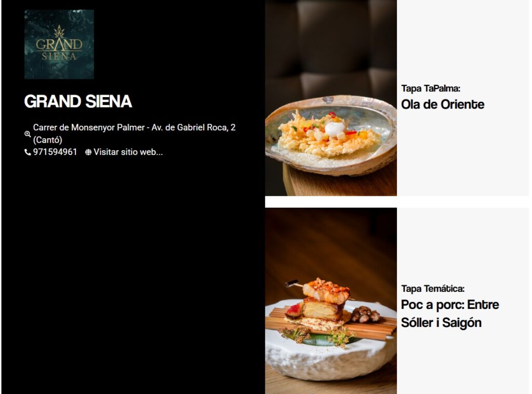
Task: Click the (Cantó) address line
Action: [47, 140]
